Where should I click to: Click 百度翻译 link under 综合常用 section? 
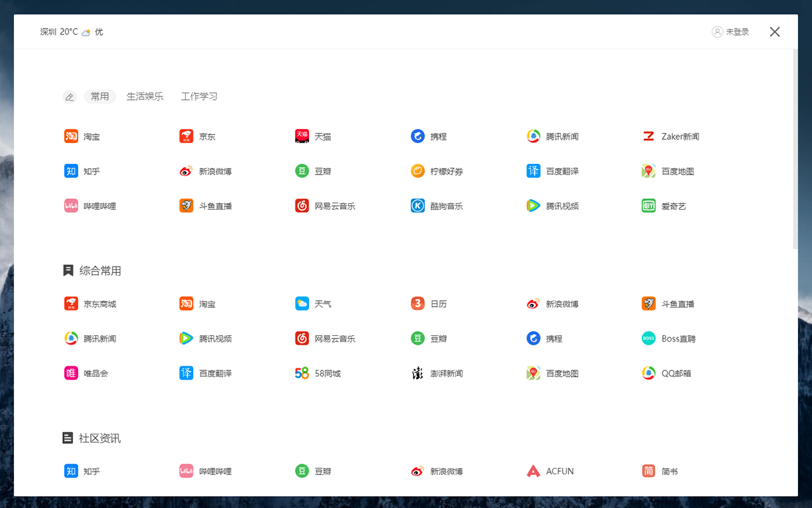tap(215, 373)
